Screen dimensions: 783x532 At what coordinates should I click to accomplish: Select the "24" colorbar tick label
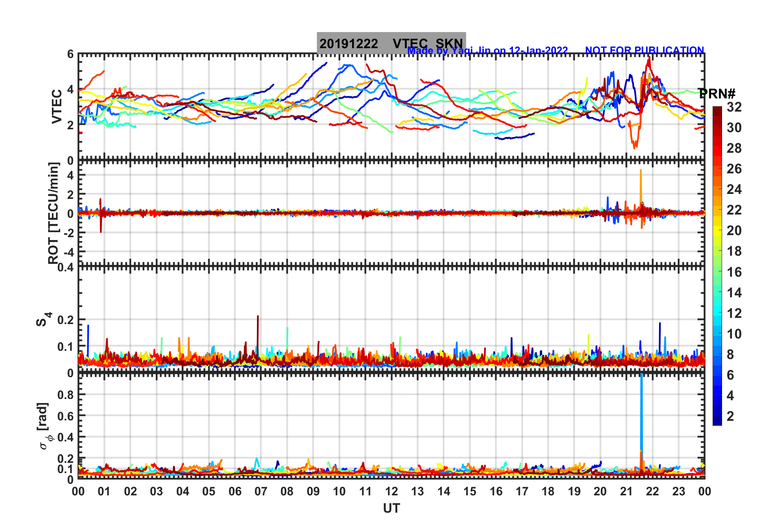pos(734,189)
